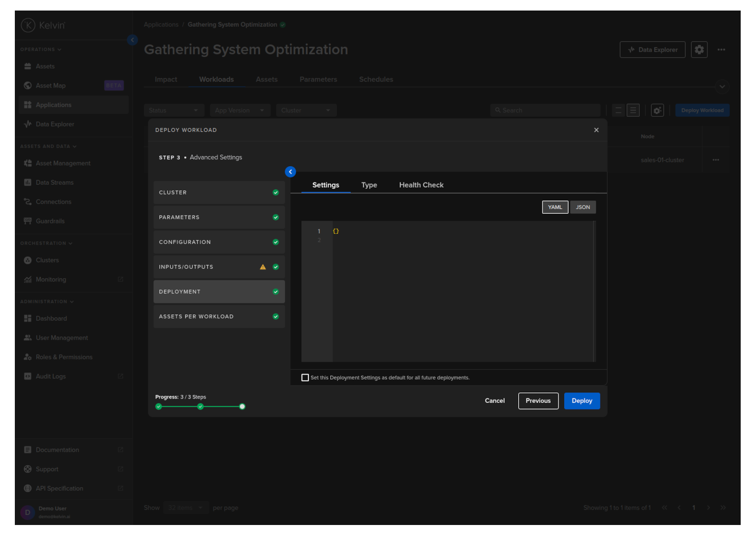Switch editor format to YAML

[555, 207]
